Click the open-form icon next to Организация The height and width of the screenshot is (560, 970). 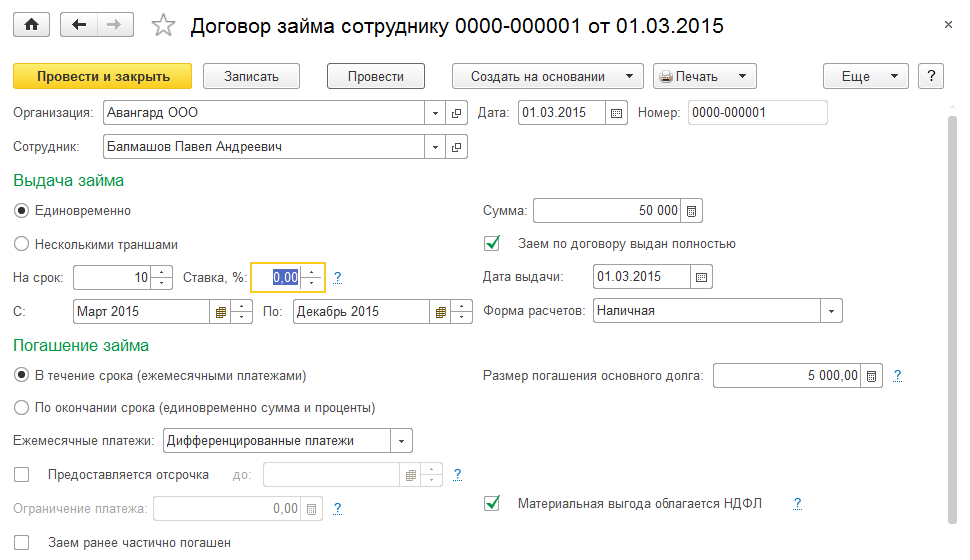(457, 113)
